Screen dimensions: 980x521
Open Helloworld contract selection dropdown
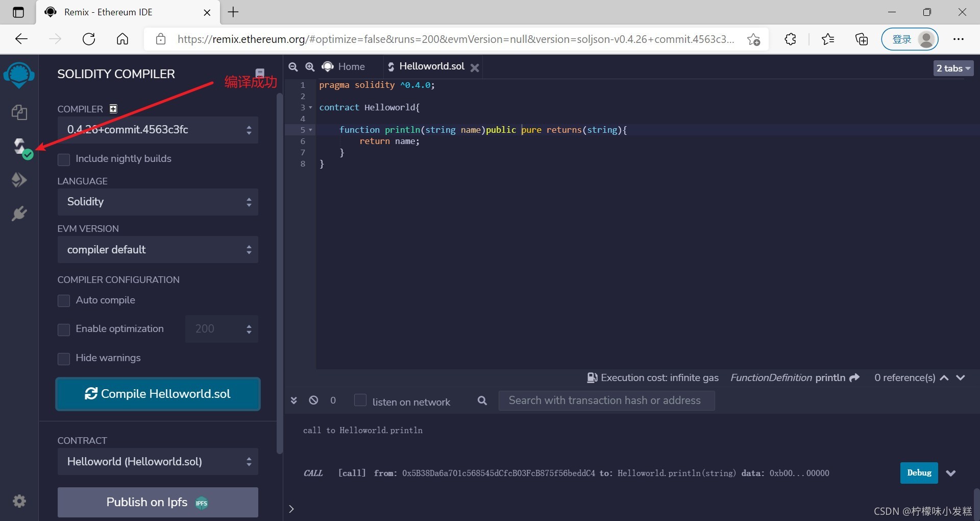[x=158, y=462]
